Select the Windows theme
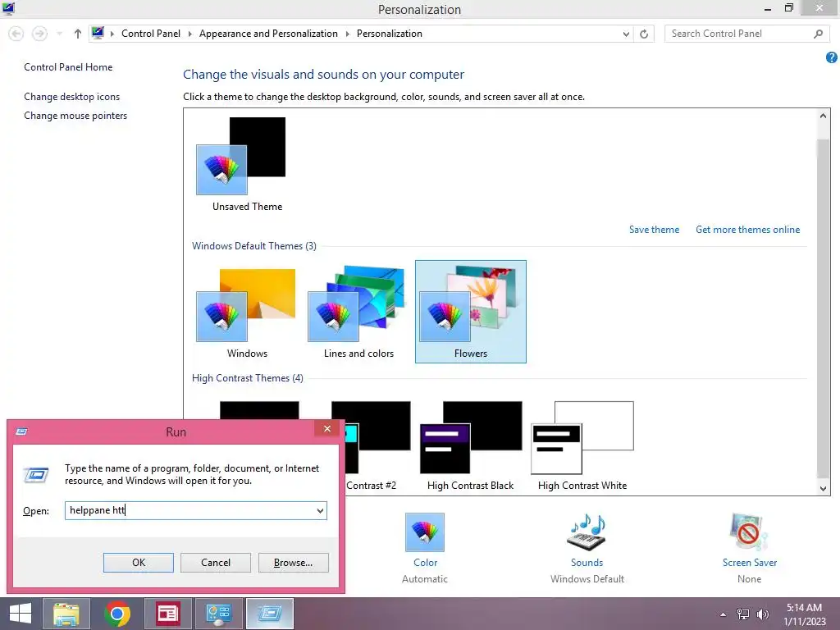The width and height of the screenshot is (840, 630). [x=247, y=313]
